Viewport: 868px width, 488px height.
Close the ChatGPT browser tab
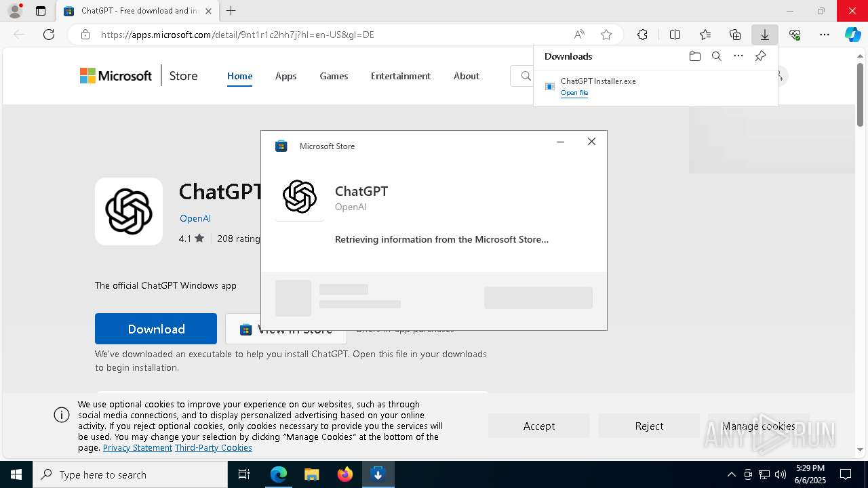[208, 11]
